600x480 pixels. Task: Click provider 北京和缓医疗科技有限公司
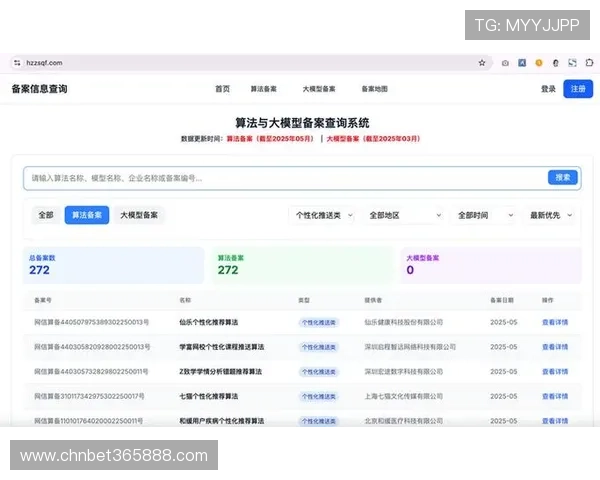(x=404, y=421)
